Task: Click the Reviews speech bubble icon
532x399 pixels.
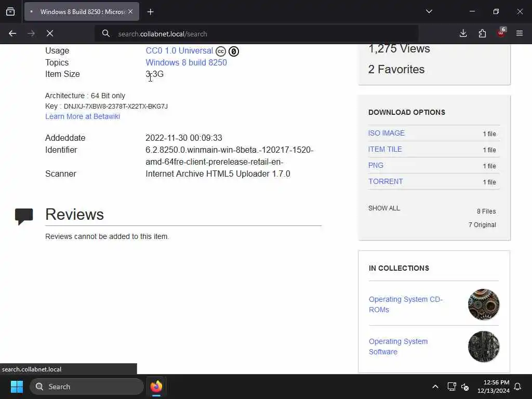Action: coord(24,216)
